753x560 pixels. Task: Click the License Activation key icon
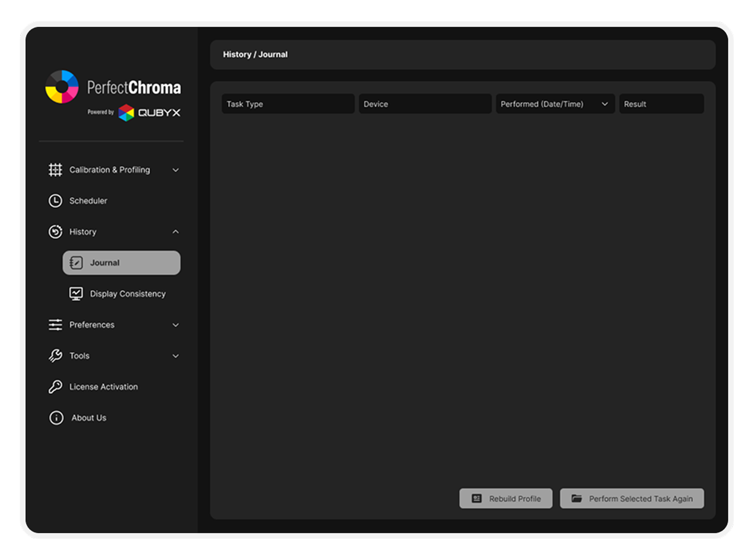pyautogui.click(x=55, y=386)
